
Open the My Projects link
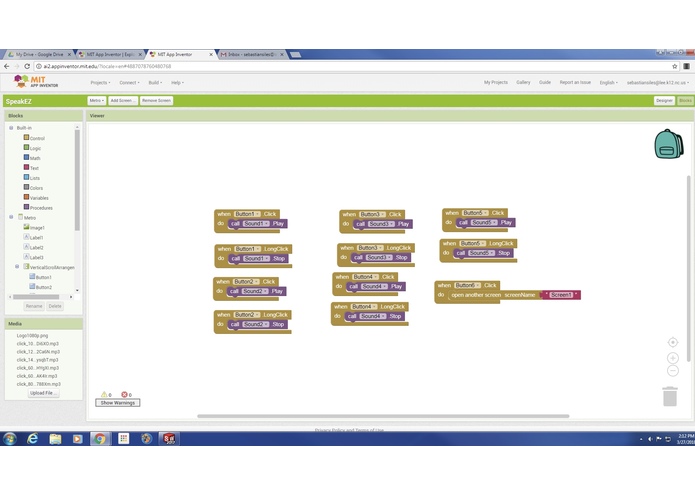tap(496, 82)
